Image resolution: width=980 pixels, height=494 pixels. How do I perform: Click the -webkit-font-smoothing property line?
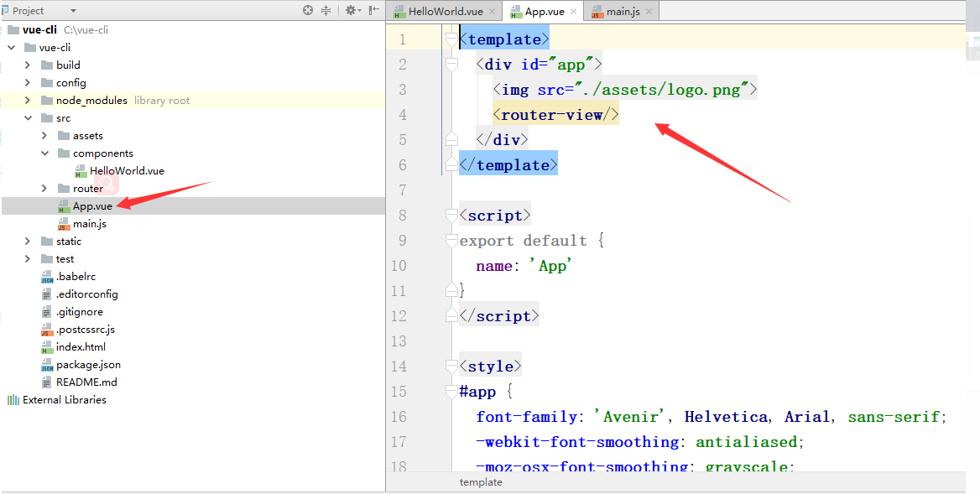coord(639,442)
